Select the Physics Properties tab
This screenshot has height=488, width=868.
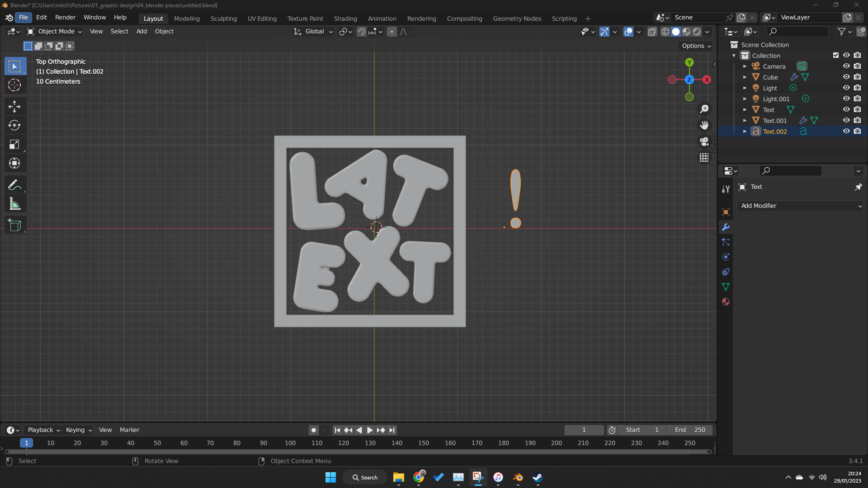[726, 257]
